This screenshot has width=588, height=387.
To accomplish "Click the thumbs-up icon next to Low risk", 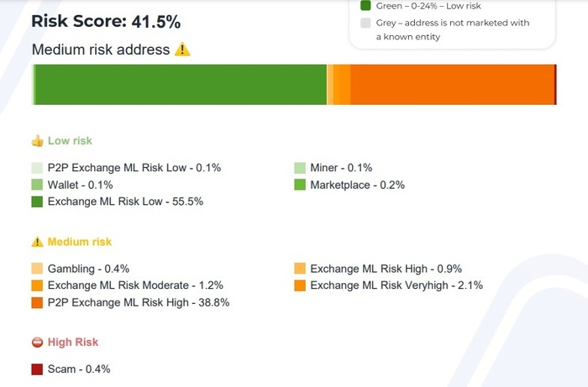I will pyautogui.click(x=37, y=141).
